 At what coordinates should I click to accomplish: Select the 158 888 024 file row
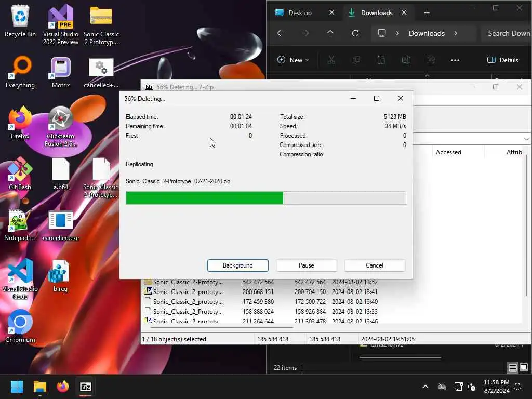[x=261, y=312]
